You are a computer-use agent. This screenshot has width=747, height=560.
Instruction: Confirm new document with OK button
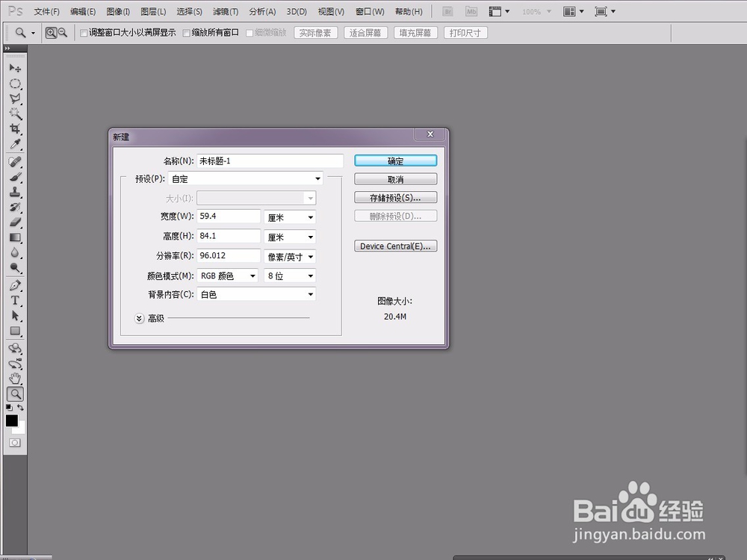pos(395,161)
